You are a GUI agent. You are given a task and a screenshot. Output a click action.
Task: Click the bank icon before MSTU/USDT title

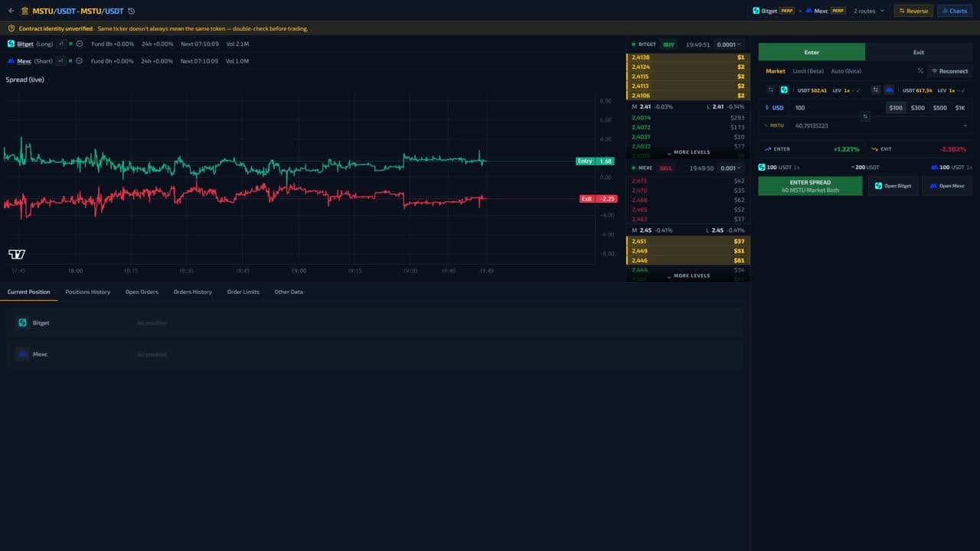tap(25, 11)
